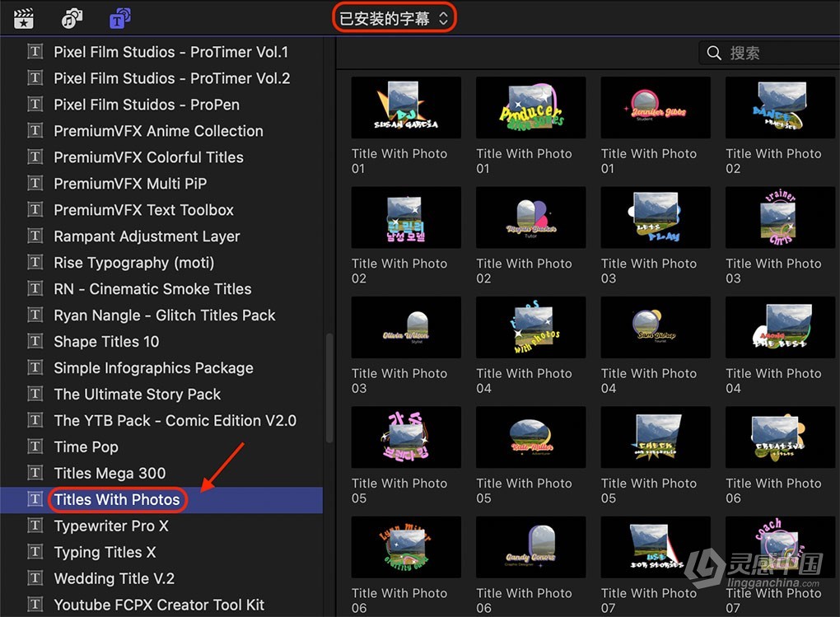Click the T icon beside Ryan Nangle Glitch Titles Pack
This screenshot has height=617, width=840.
35,315
